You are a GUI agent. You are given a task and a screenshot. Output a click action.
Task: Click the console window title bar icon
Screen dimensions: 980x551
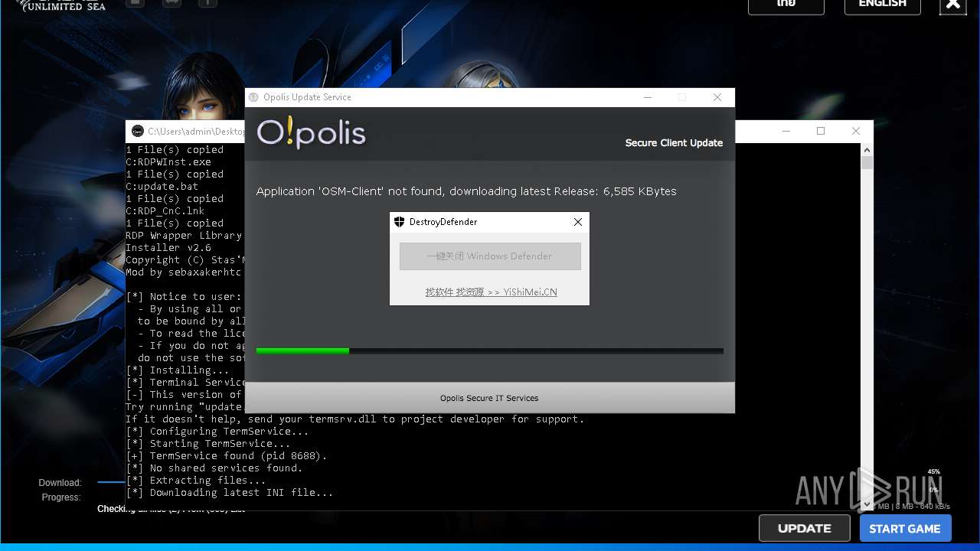point(138,131)
